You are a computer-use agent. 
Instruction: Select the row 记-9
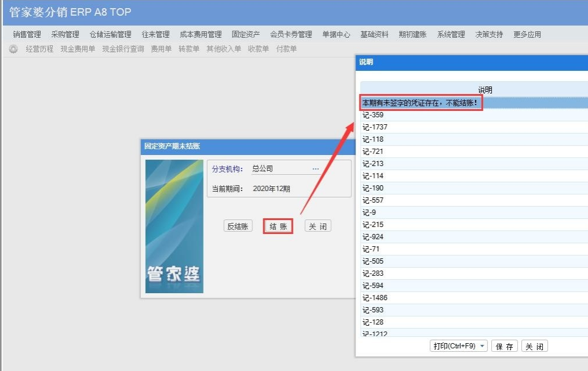474,212
